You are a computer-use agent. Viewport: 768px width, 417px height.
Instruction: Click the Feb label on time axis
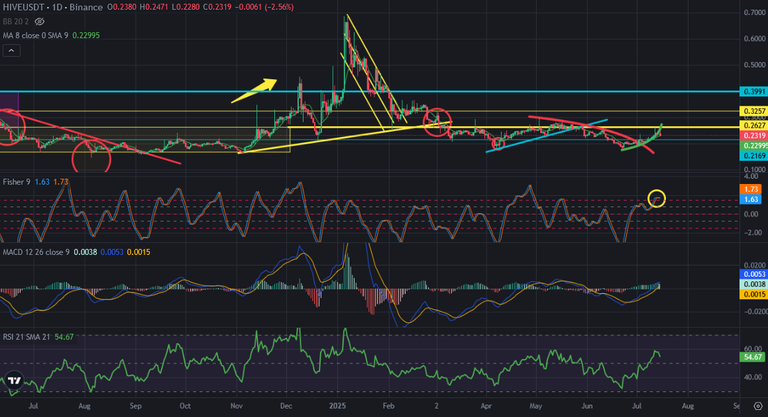pyautogui.click(x=388, y=406)
